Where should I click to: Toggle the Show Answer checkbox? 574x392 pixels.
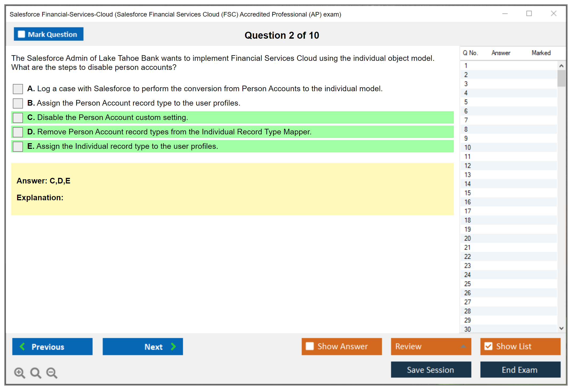click(310, 346)
